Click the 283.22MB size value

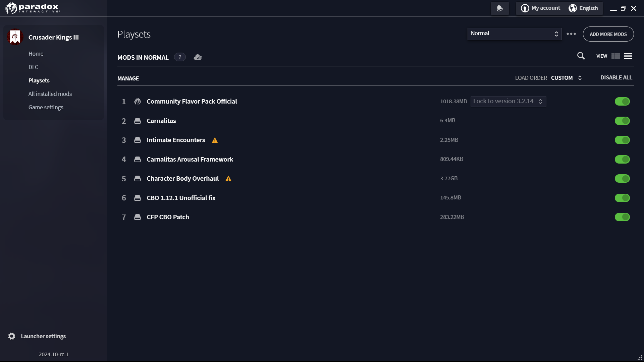452,217
